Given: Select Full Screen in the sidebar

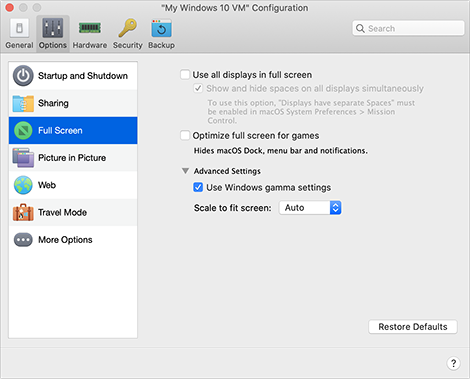Looking at the screenshot, I should point(73,130).
